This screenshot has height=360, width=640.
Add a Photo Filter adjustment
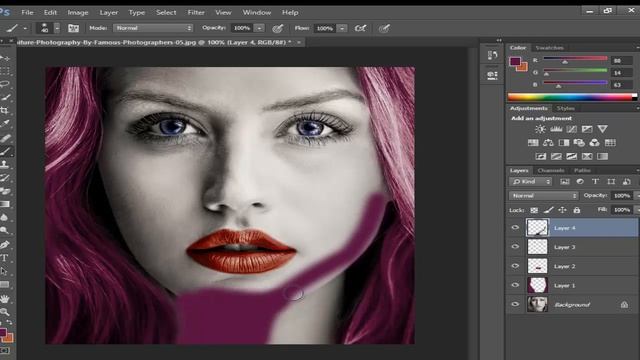click(579, 143)
